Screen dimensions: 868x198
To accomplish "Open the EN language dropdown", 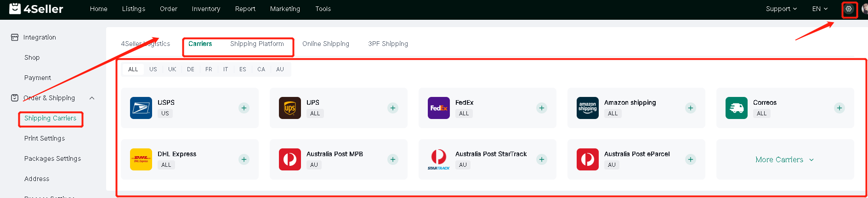I will 820,9.
